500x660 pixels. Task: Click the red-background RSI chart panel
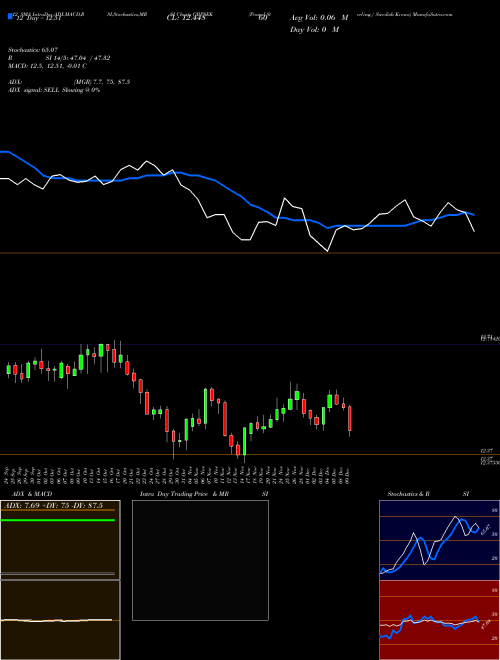coord(439,620)
